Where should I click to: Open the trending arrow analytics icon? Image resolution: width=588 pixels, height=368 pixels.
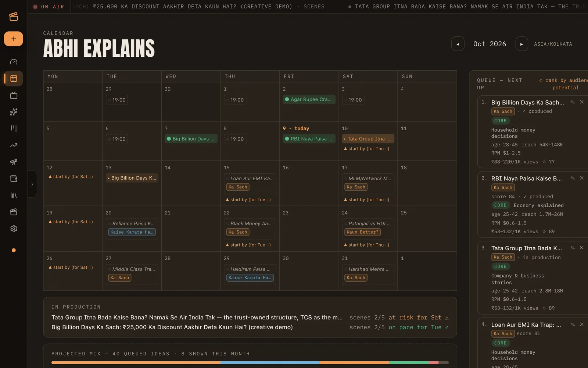tap(14, 145)
